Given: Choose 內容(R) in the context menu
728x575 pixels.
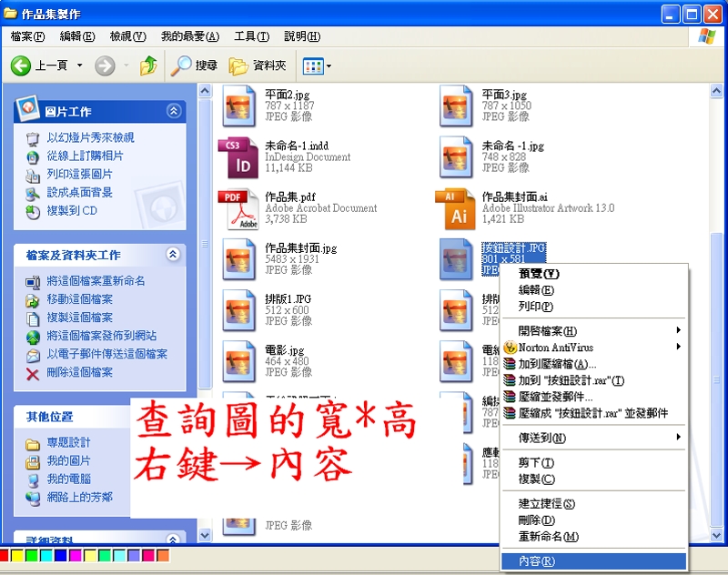Looking at the screenshot, I should tap(535, 561).
